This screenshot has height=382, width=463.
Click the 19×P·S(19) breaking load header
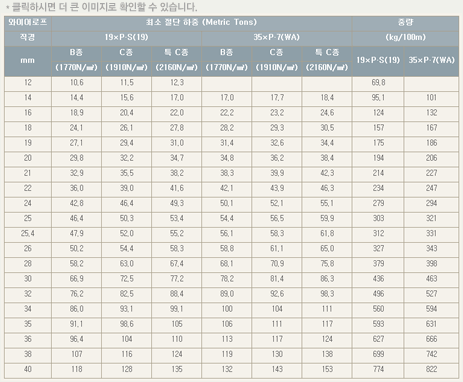(x=126, y=37)
